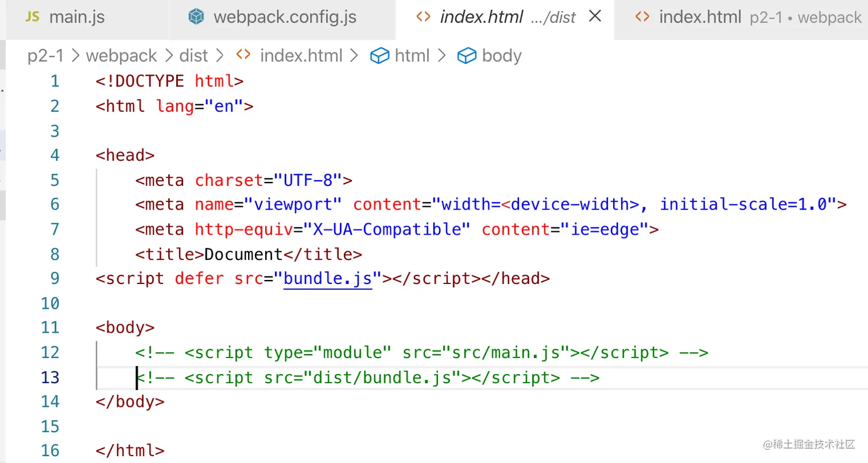The width and height of the screenshot is (868, 463).
Task: Click the lang attribute on line 2
Action: (x=175, y=106)
